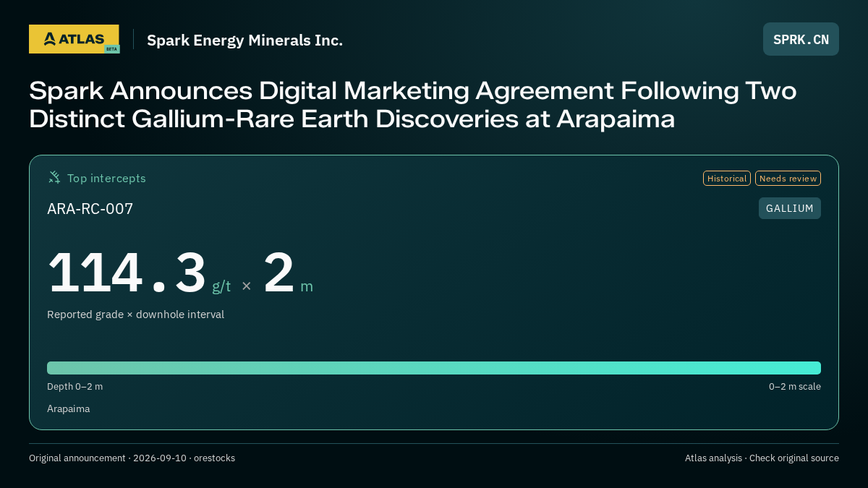The height and width of the screenshot is (488, 868).
Task: Click Atlas analysis check original source note
Action: pyautogui.click(x=762, y=458)
